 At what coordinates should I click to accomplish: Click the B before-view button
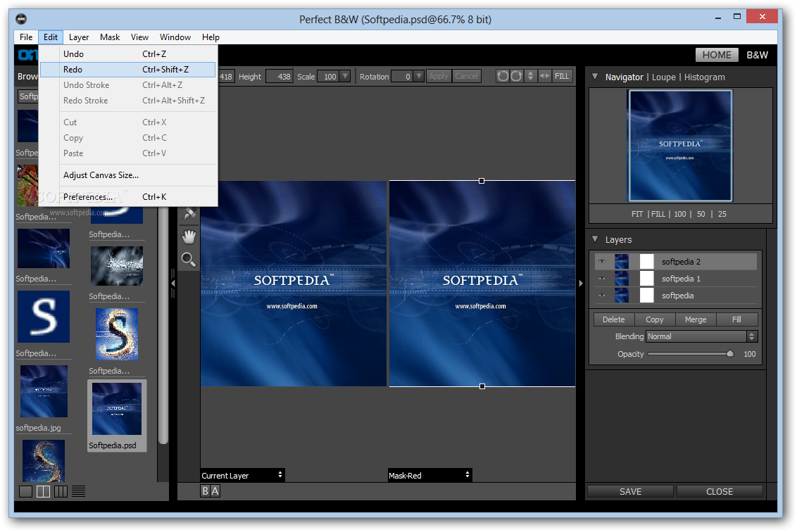pos(206,491)
